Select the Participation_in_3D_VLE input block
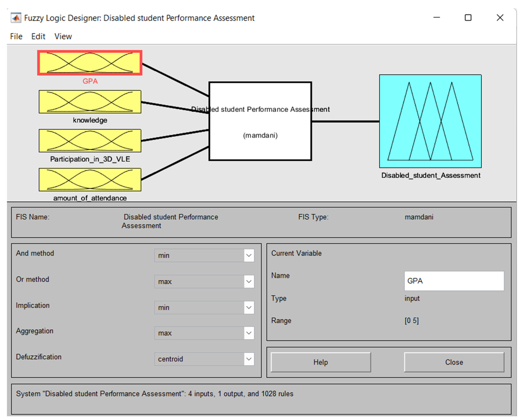523x420 pixels. pos(90,141)
